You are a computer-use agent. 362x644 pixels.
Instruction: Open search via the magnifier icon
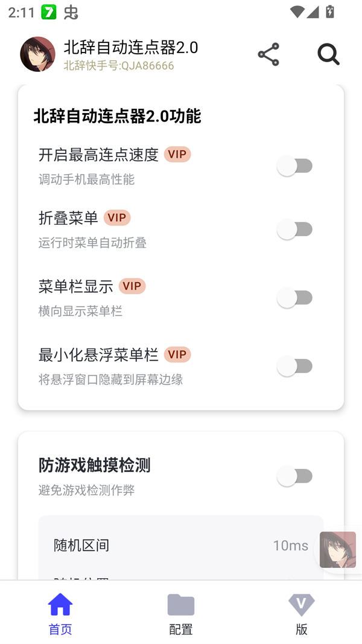click(328, 54)
